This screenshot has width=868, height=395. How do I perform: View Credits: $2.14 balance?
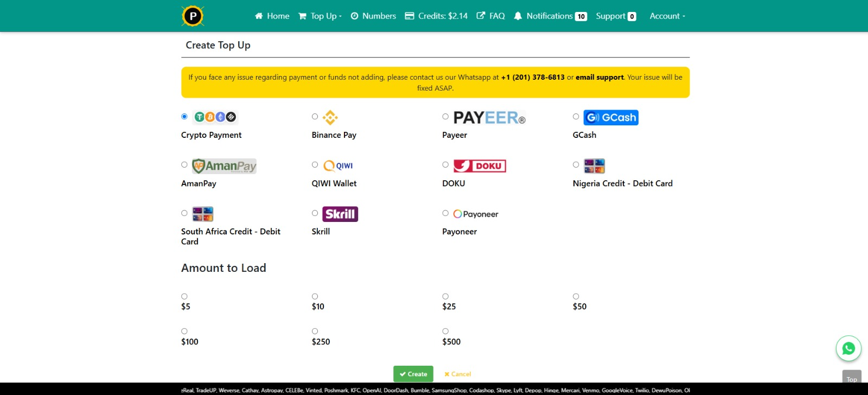(436, 16)
